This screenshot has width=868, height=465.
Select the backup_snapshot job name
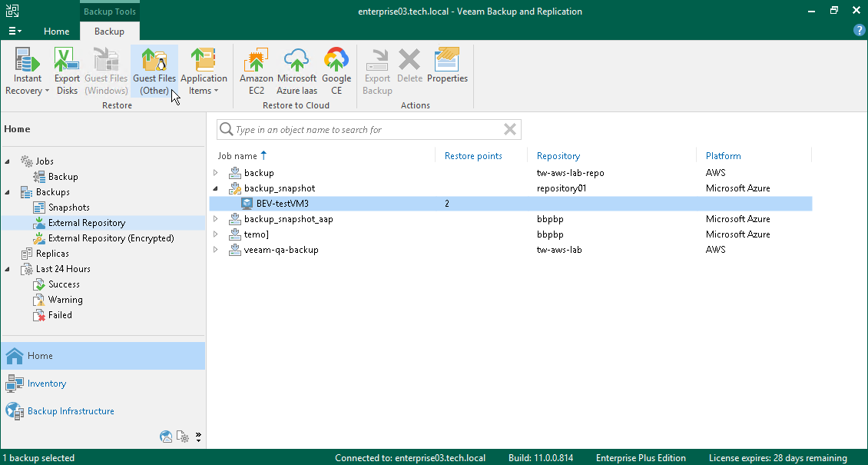coord(280,188)
